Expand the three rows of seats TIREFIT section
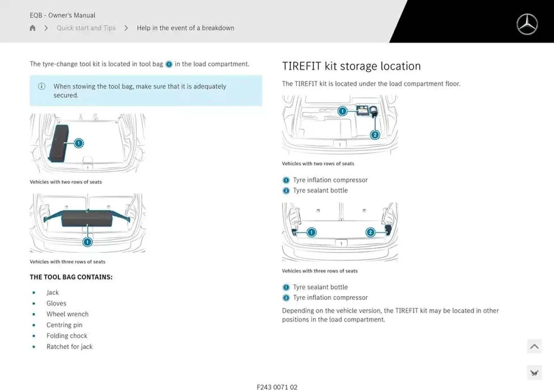Viewport: 554px width, 392px height. (x=339, y=231)
